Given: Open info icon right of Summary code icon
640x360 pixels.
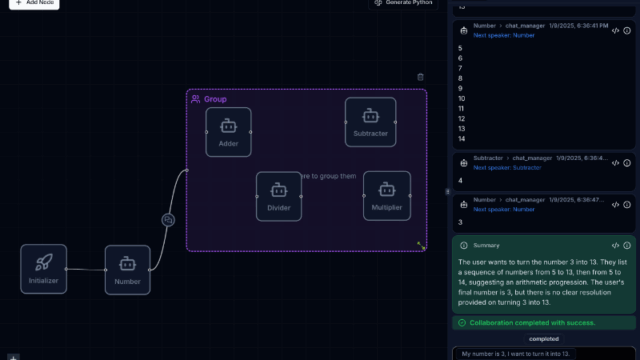Looking at the screenshot, I should tap(627, 245).
